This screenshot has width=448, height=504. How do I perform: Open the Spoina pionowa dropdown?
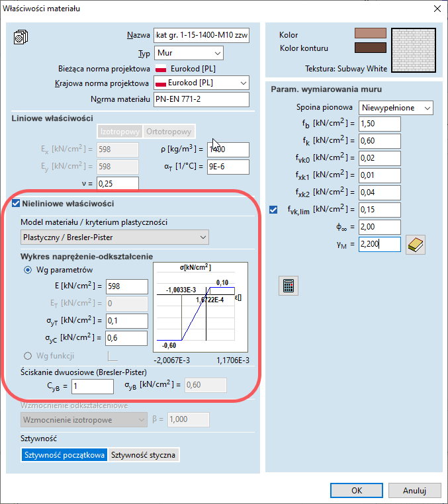pyautogui.click(x=396, y=107)
